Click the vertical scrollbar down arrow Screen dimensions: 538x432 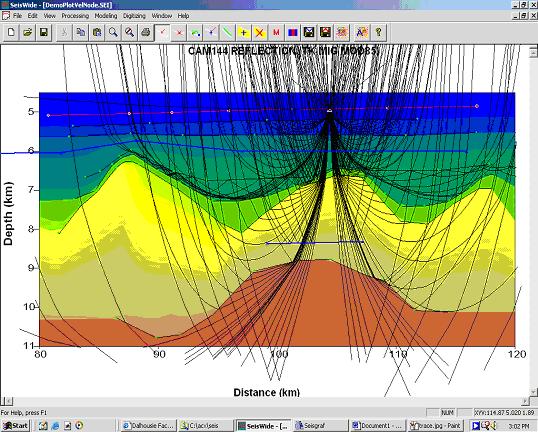coord(534,392)
